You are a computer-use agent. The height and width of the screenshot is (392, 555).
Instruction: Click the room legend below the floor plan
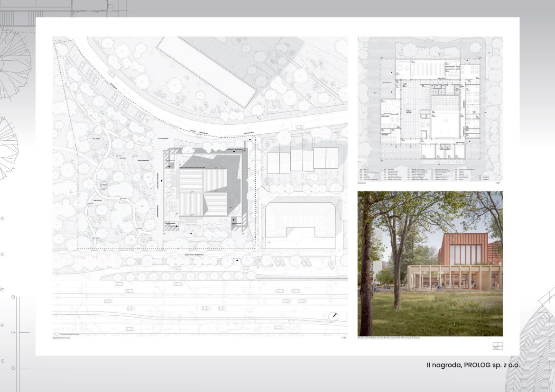coord(425,175)
